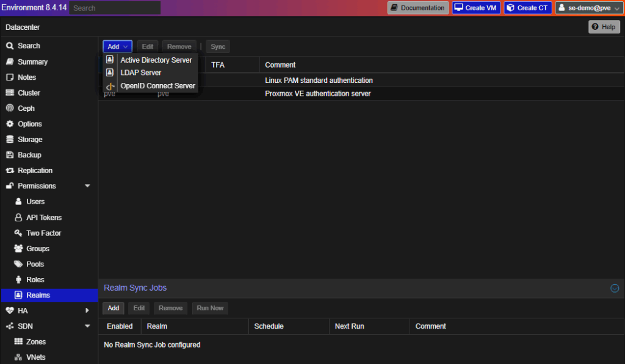Choose LDAP Server from the Add menu
This screenshot has width=625, height=364.
tap(139, 72)
